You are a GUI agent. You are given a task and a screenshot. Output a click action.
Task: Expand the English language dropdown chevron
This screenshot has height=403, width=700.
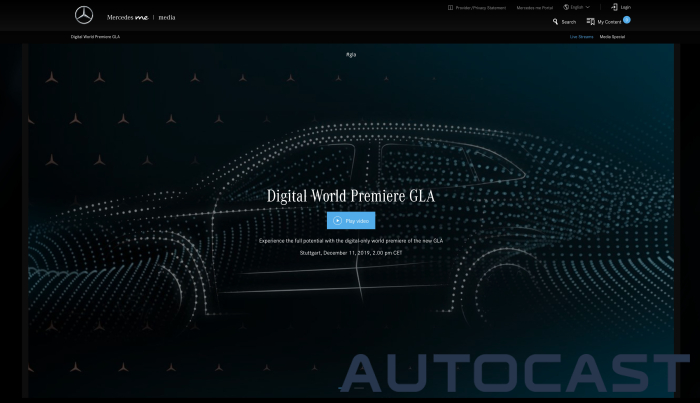tap(588, 7)
